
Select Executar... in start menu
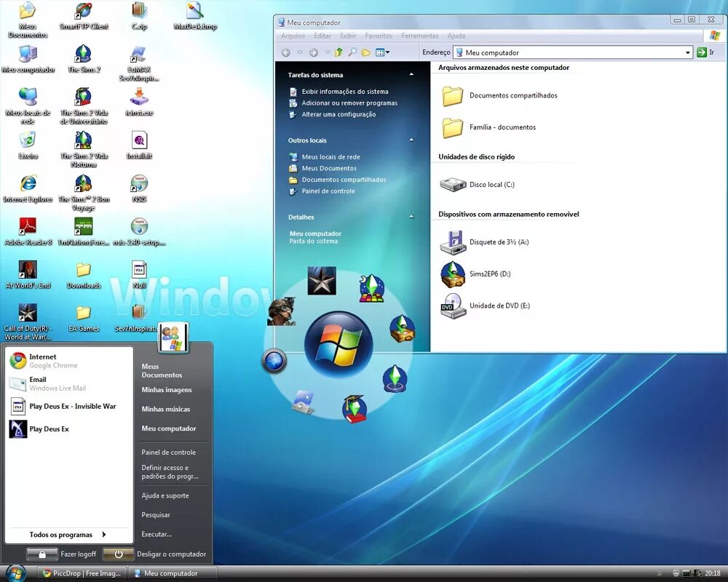[x=157, y=534]
